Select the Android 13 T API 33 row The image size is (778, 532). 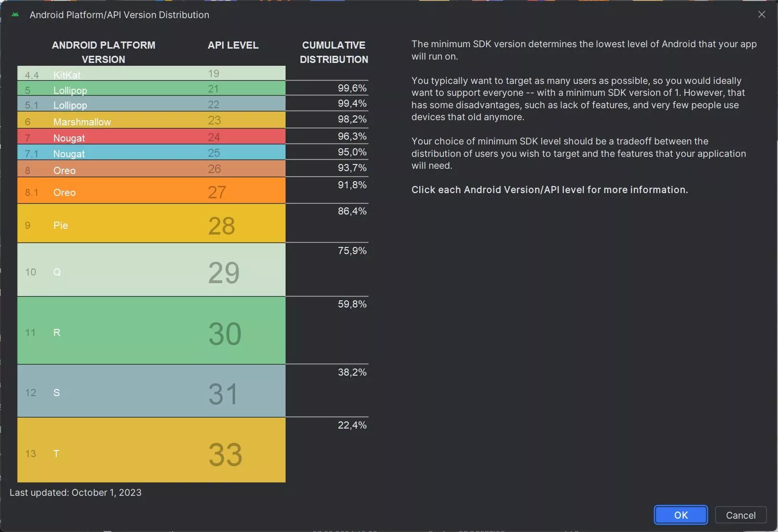[x=151, y=450]
